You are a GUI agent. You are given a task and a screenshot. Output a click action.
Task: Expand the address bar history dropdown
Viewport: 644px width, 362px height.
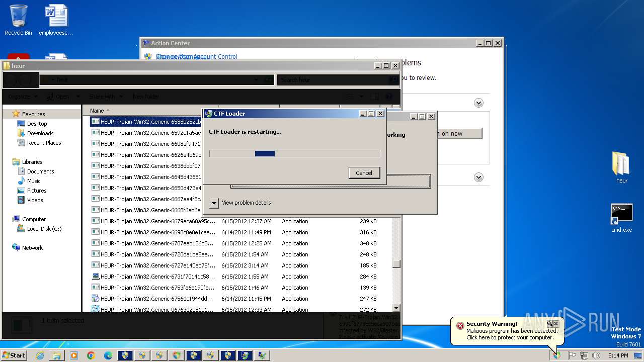pos(257,79)
